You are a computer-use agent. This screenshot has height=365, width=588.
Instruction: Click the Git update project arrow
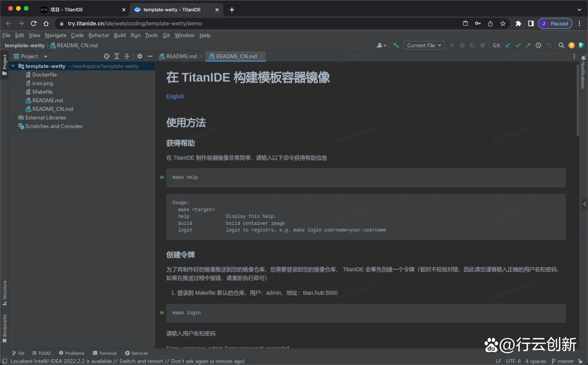click(x=508, y=45)
